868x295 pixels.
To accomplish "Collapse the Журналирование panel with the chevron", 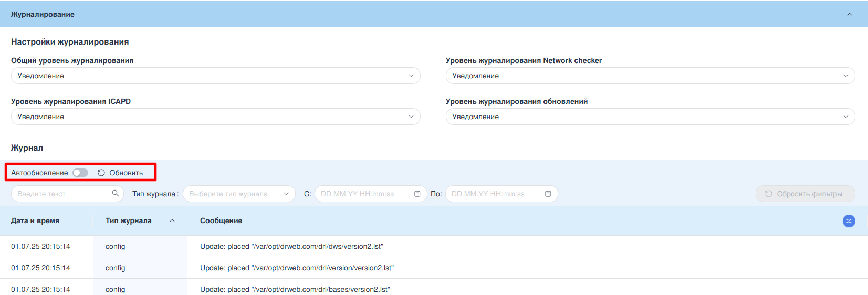I will [849, 14].
